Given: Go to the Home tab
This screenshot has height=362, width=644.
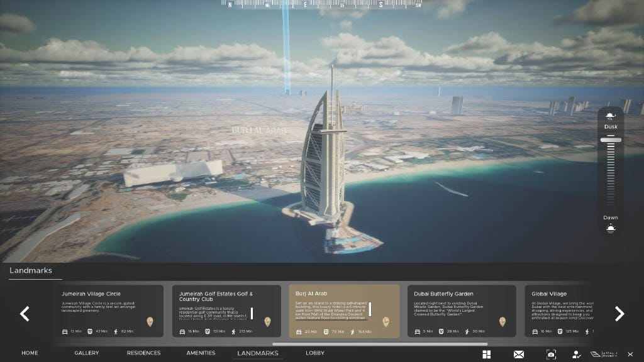Looking at the screenshot, I should tap(30, 353).
